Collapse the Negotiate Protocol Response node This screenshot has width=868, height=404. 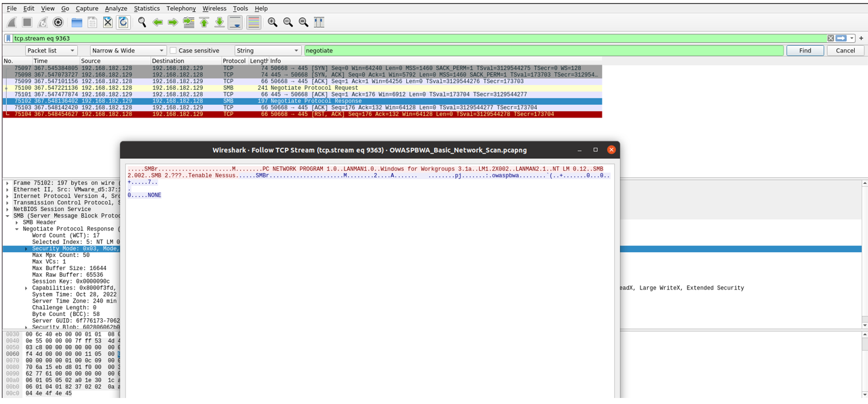click(17, 229)
